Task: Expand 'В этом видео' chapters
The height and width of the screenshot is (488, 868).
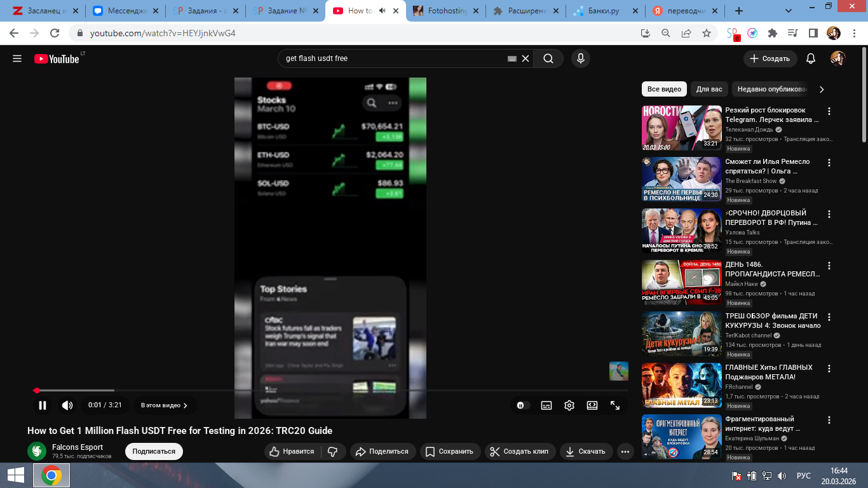Action: click(164, 405)
